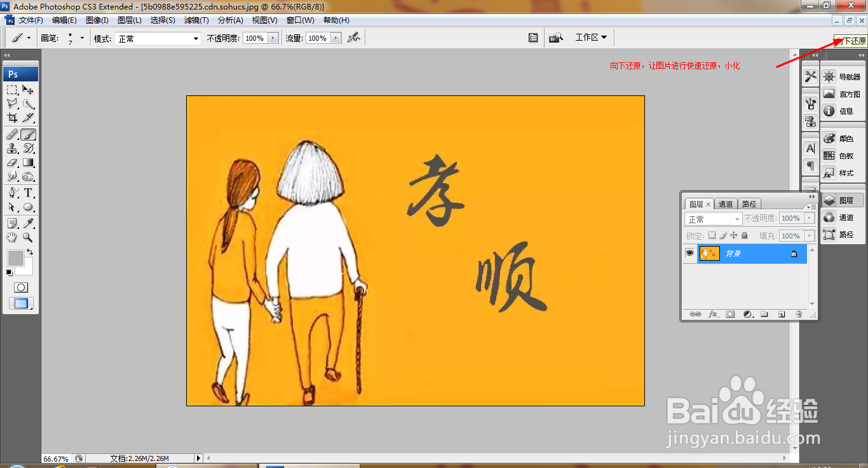Switch to the 通道 tab

[x=726, y=204]
